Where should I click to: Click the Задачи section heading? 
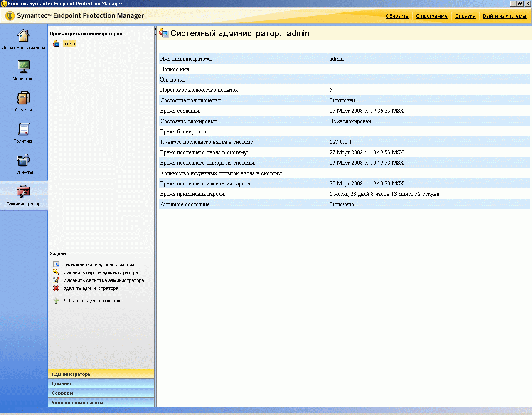(58, 254)
